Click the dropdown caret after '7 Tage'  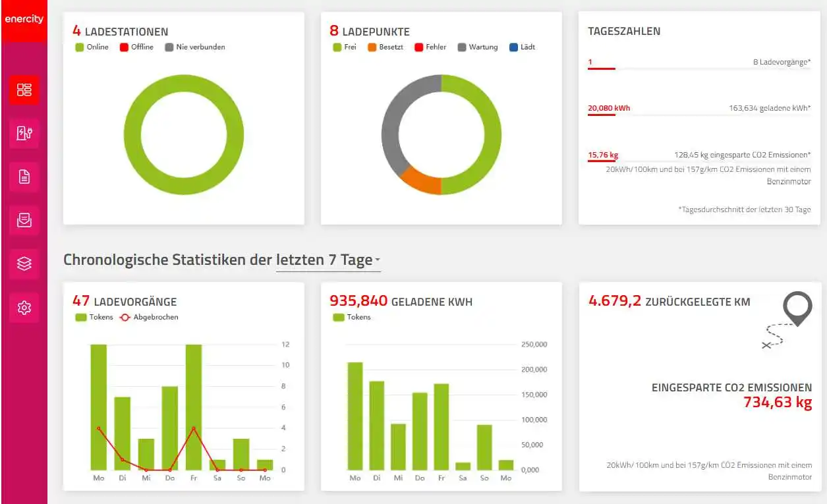[x=378, y=262]
